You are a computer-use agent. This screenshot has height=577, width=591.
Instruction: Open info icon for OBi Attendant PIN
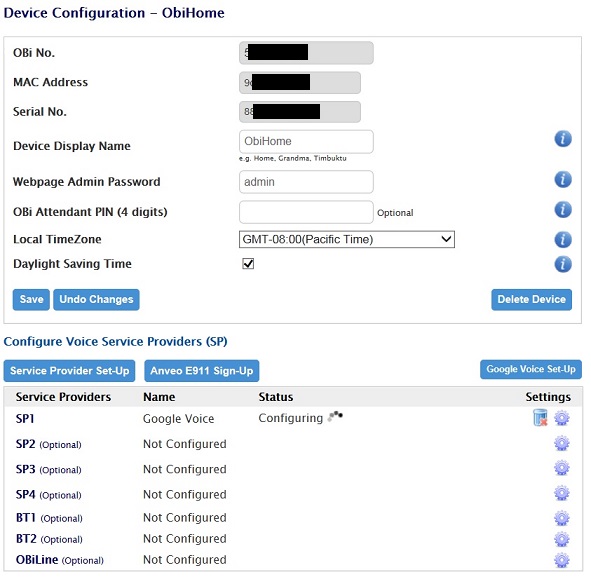tap(563, 210)
